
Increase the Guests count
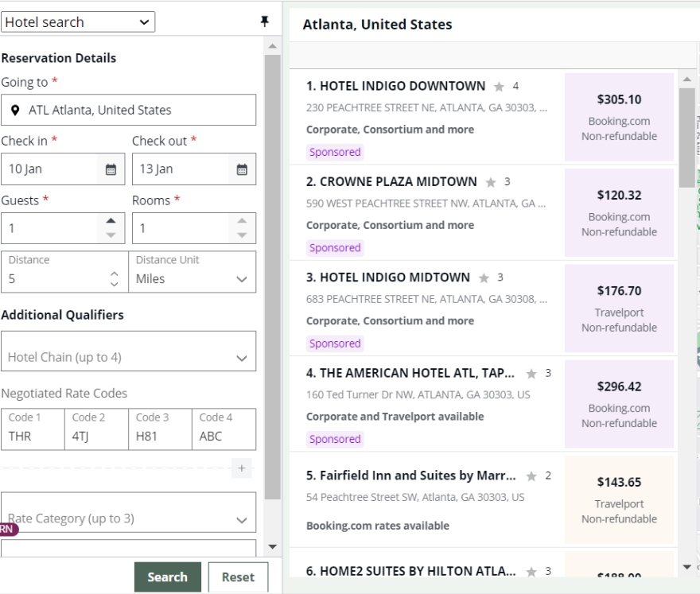click(x=111, y=220)
